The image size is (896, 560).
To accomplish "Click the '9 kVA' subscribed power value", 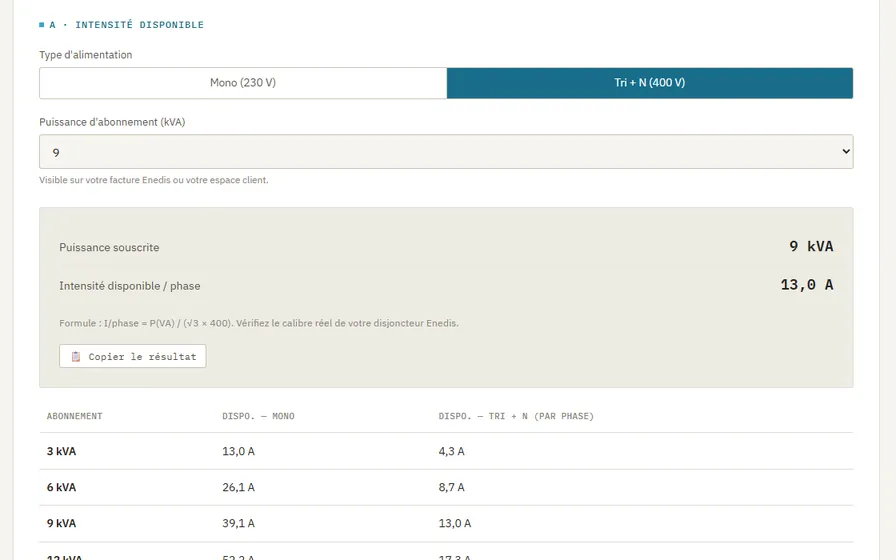I will [811, 246].
